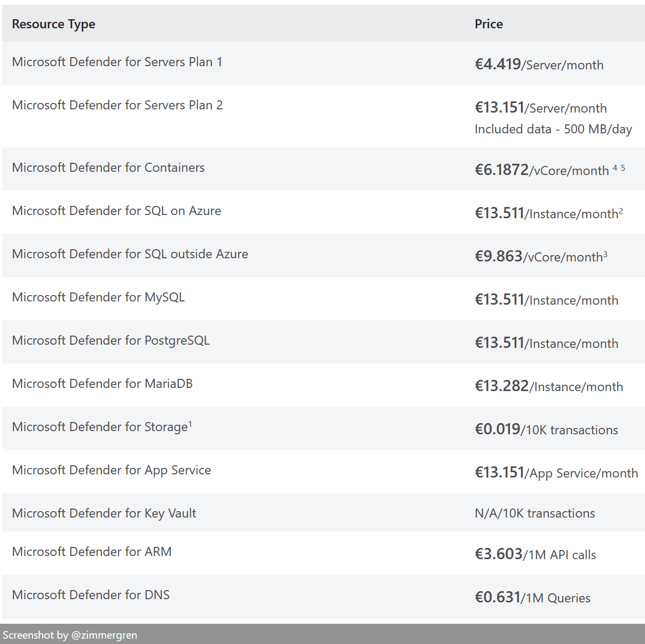Viewport: 645px width, 644px height.
Task: Select the €4.419/Server/month price text
Action: tap(538, 63)
